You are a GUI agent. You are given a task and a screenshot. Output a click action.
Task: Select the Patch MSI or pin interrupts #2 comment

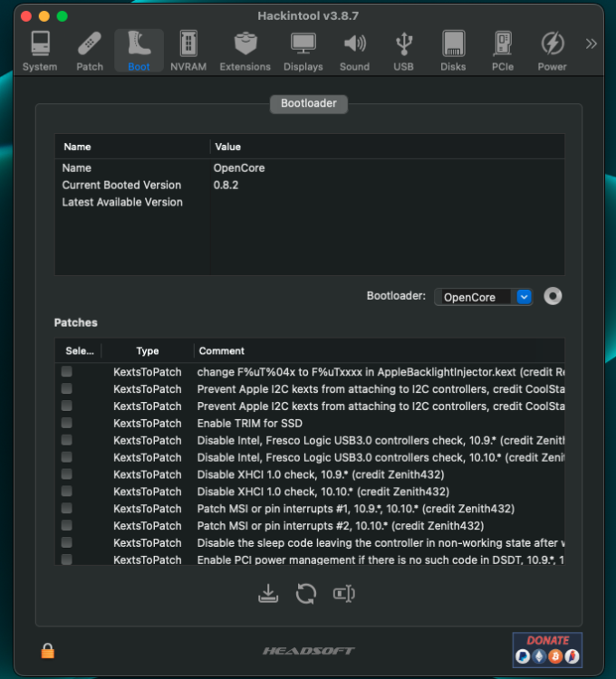coord(341,526)
